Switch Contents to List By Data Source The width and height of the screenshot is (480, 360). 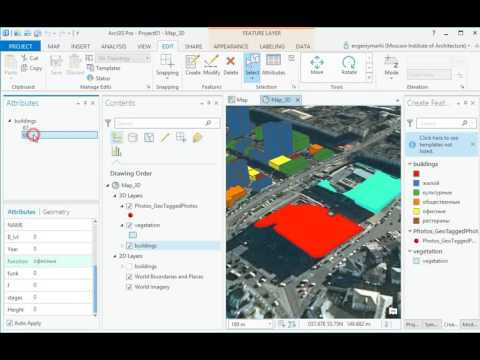click(x=133, y=137)
